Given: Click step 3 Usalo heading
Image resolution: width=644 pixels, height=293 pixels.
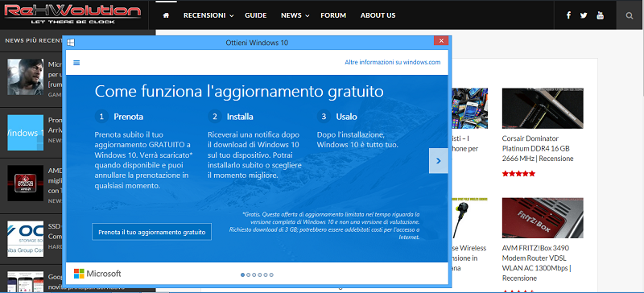Looking at the screenshot, I should 336,117.
